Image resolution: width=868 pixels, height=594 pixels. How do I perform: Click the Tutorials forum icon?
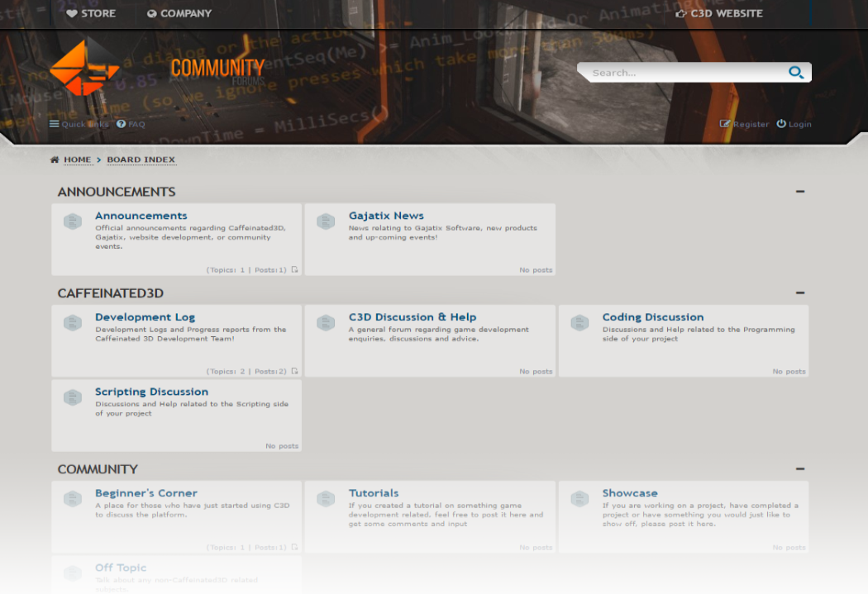pyautogui.click(x=326, y=498)
